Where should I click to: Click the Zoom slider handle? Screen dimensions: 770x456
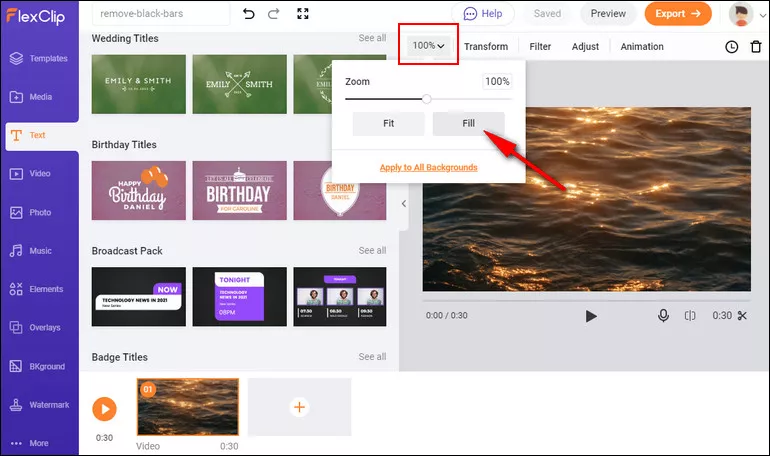point(427,99)
